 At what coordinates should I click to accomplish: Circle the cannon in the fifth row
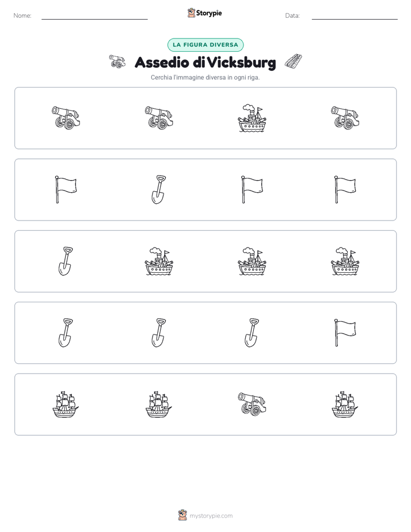pos(252,404)
